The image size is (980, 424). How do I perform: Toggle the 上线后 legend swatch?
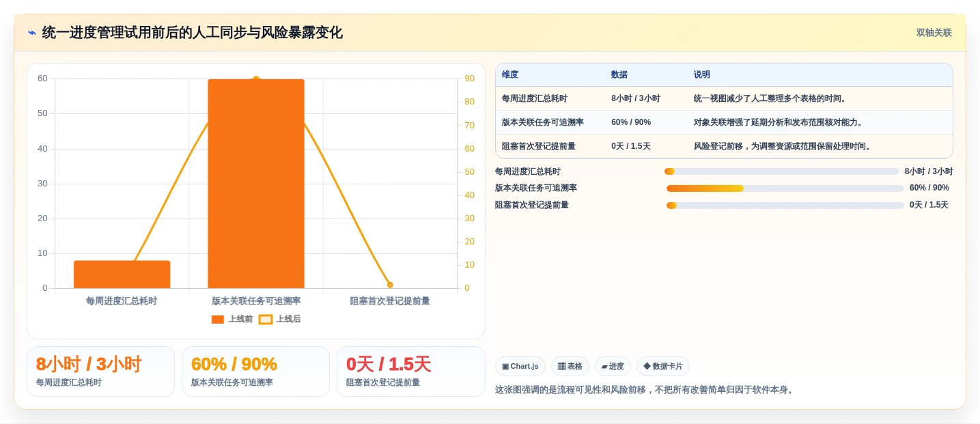(266, 320)
